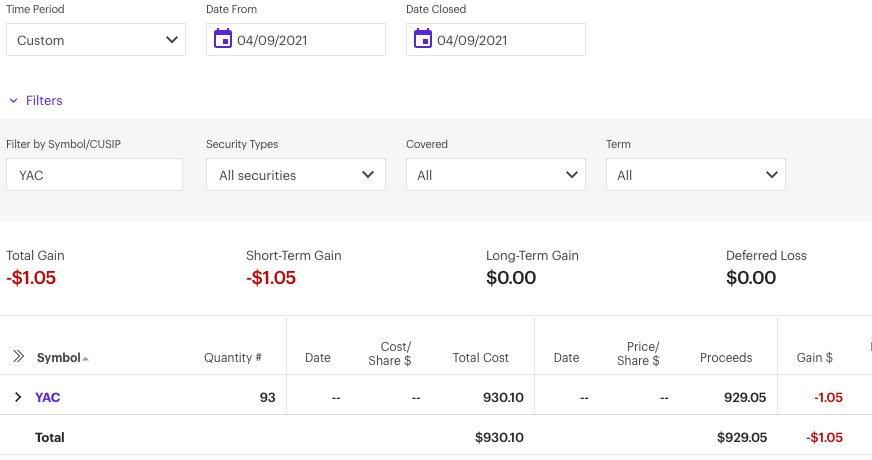Sort by the Total Cost column header
872x460 pixels.
click(481, 357)
